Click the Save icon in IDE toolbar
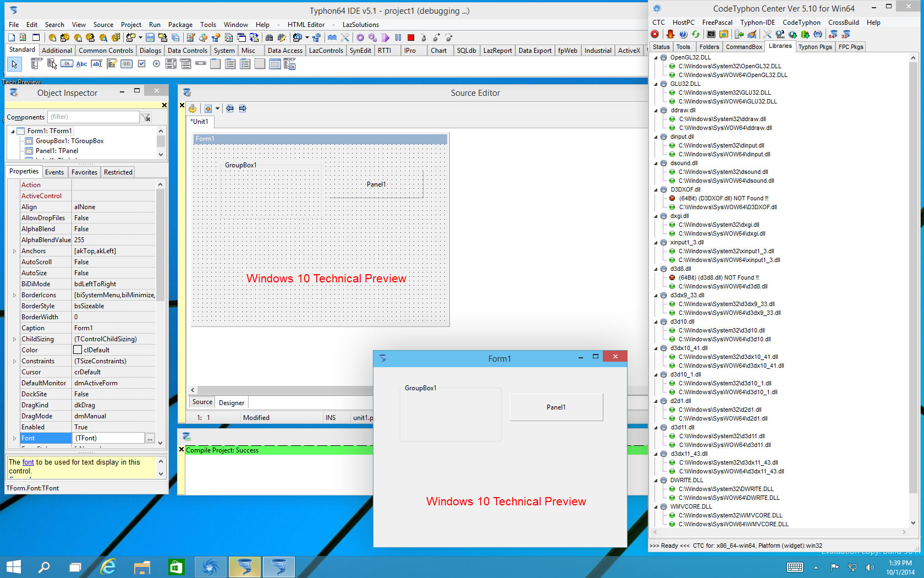This screenshot has width=924, height=578. [x=150, y=37]
